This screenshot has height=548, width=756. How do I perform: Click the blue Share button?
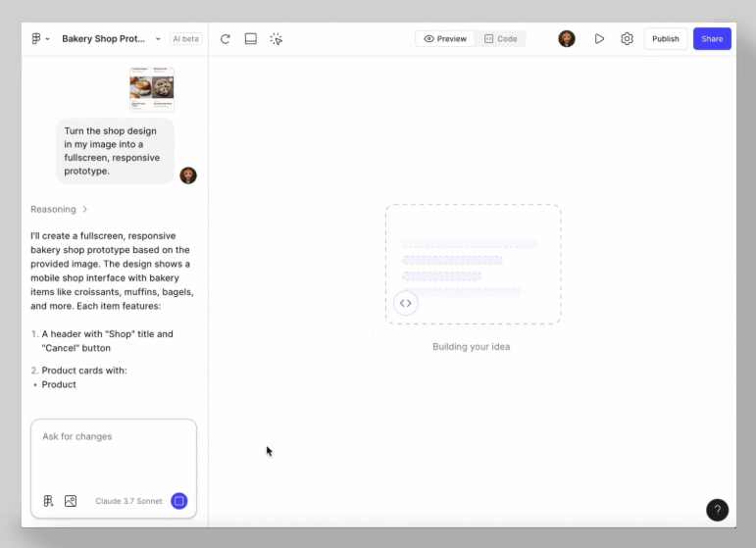pos(712,39)
